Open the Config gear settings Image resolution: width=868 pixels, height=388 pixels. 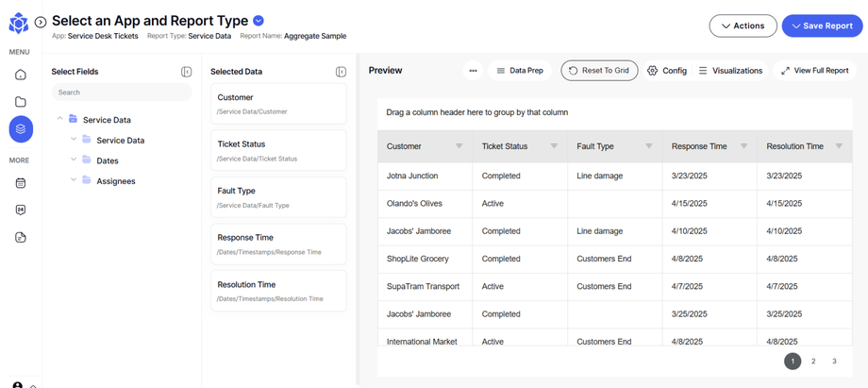666,71
